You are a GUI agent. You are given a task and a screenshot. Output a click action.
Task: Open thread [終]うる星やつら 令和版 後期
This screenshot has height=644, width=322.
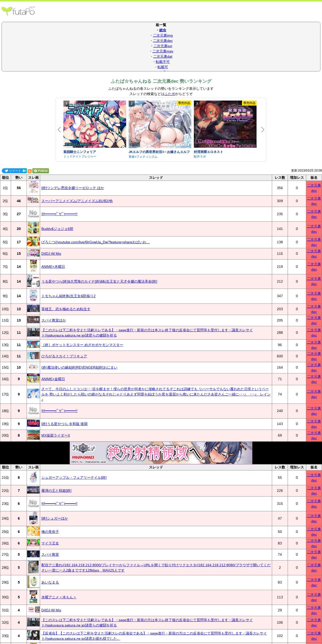click(x=64, y=424)
